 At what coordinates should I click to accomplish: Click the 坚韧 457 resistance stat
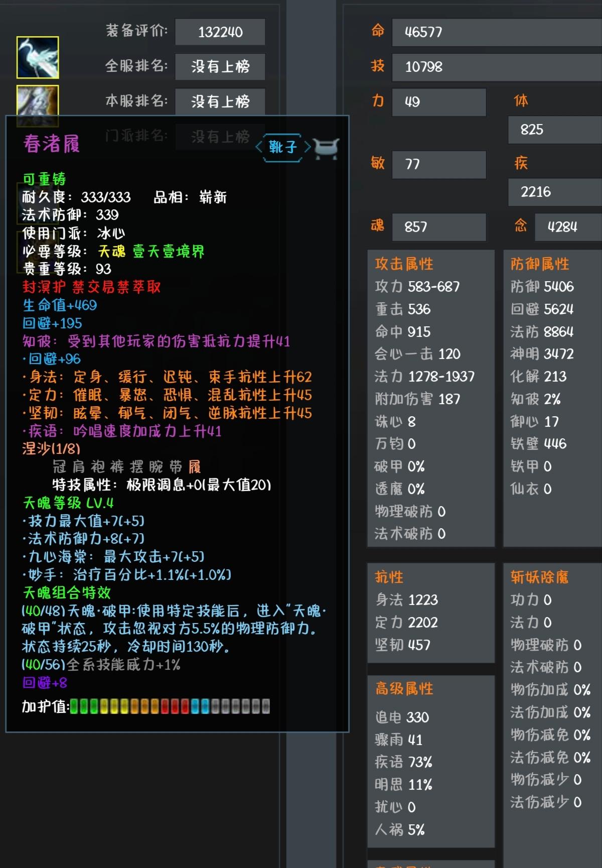pyautogui.click(x=403, y=645)
